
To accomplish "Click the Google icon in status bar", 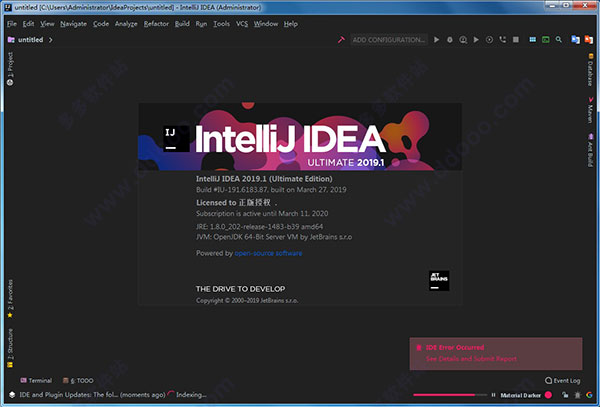I will 589,395.
